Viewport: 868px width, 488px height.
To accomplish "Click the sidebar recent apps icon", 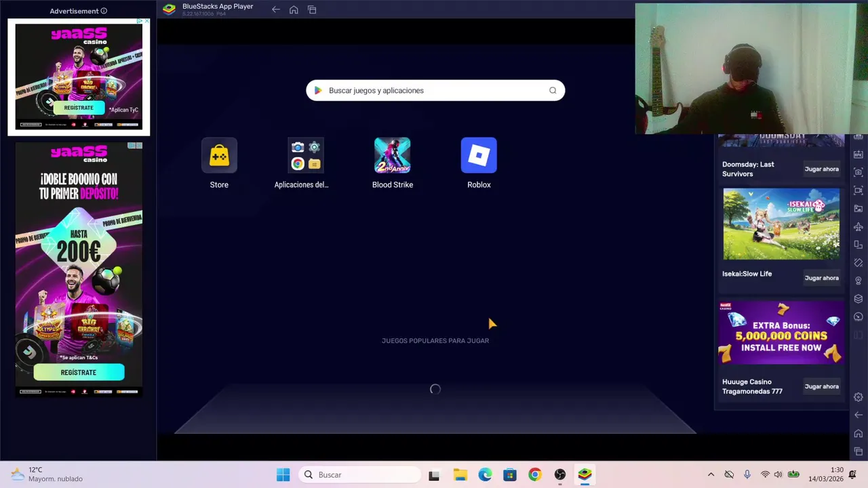I will (859, 451).
